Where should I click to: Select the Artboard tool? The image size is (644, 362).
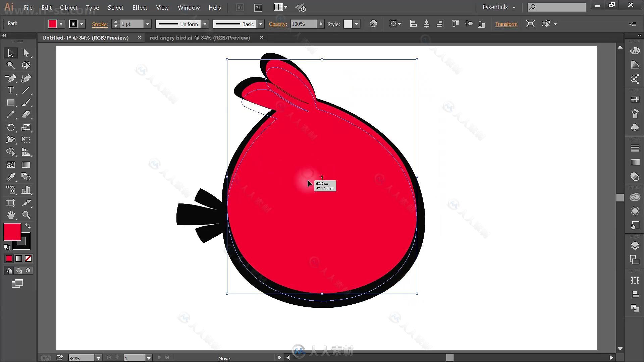(11, 203)
